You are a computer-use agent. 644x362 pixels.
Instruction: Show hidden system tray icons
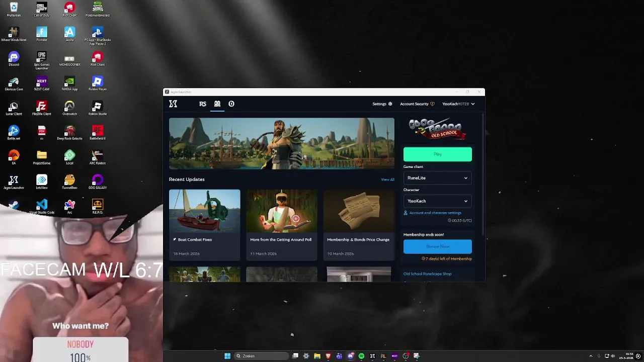coord(591,356)
